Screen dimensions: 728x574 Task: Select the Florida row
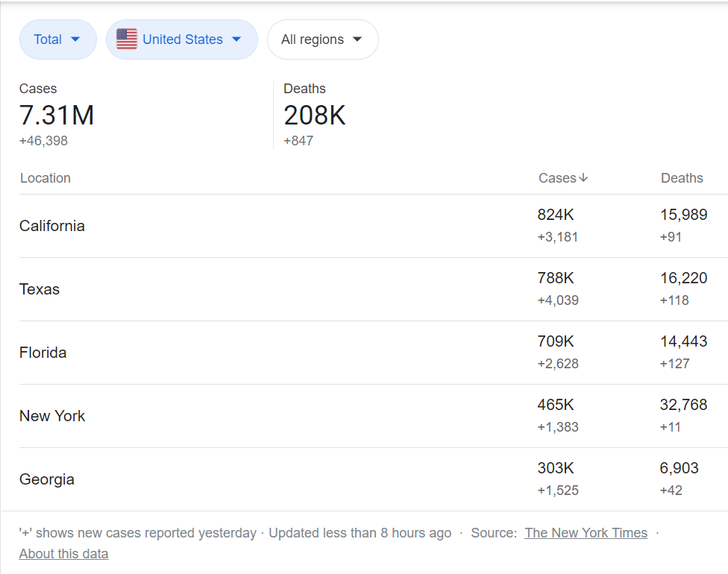(373, 353)
